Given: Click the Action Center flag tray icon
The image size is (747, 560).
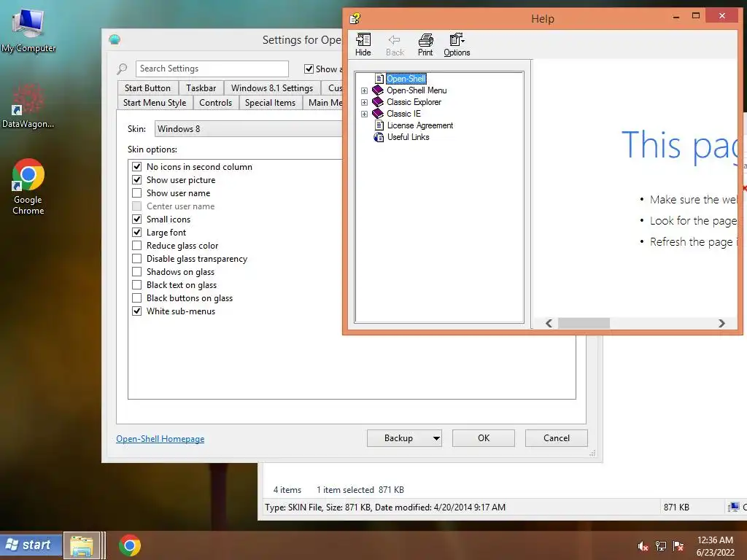Looking at the screenshot, I should [x=678, y=546].
